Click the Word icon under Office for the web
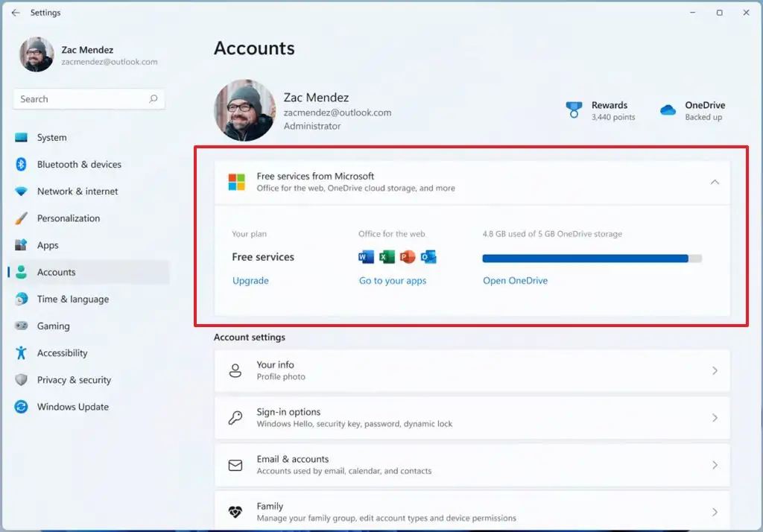This screenshot has height=532, width=763. [x=366, y=257]
